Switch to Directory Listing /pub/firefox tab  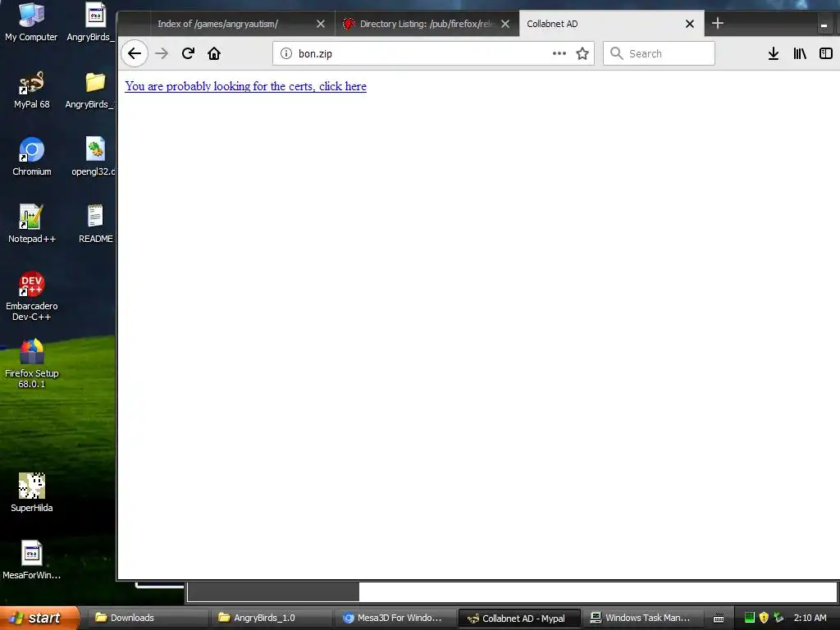tap(426, 24)
